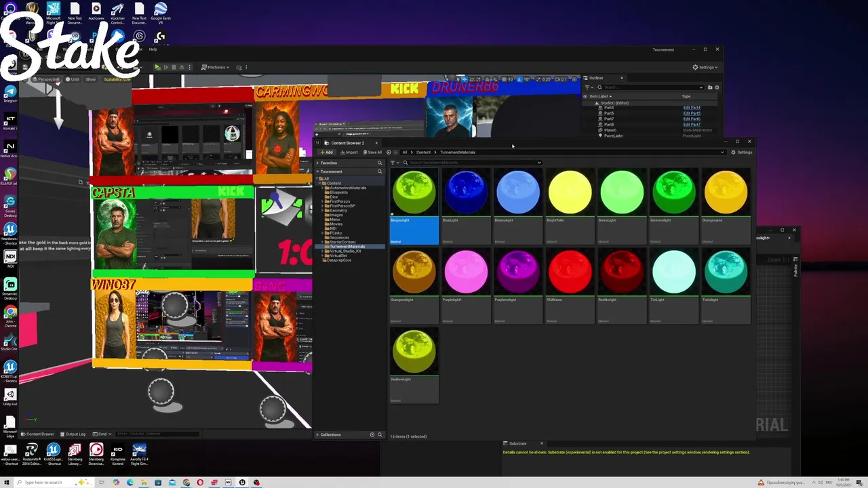868x488 pixels.
Task: Open the Outliner filter menu
Action: (589, 87)
